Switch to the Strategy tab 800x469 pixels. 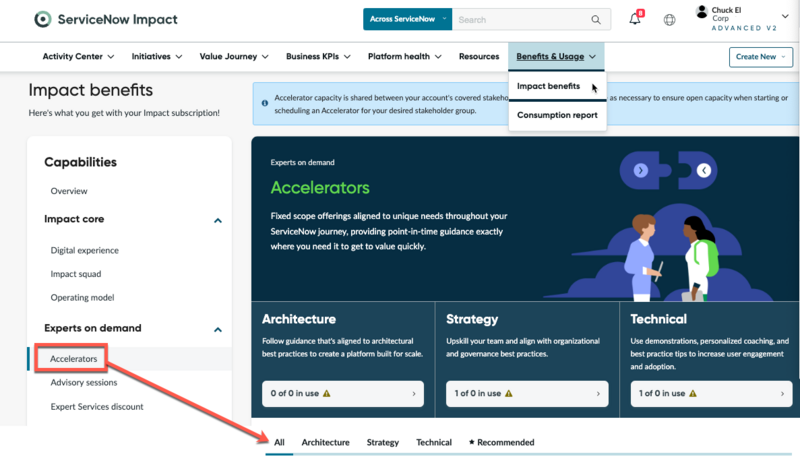tap(383, 442)
